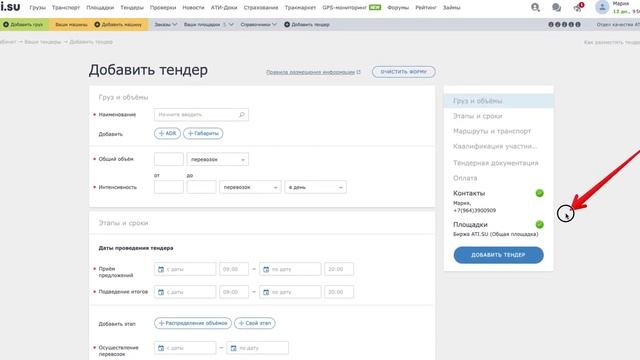Click the user avatar for Мария
Image resolution: width=640 pixels, height=360 pixels.
coord(602,7)
